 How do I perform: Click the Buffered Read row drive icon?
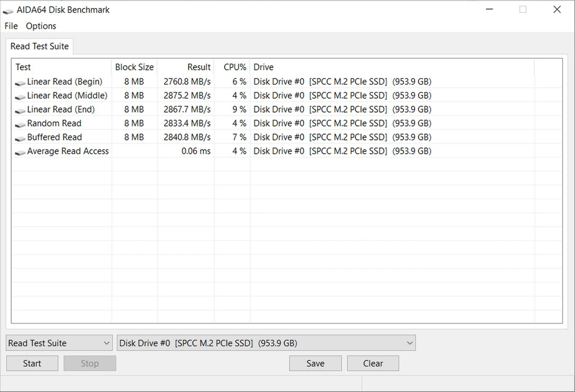20,138
